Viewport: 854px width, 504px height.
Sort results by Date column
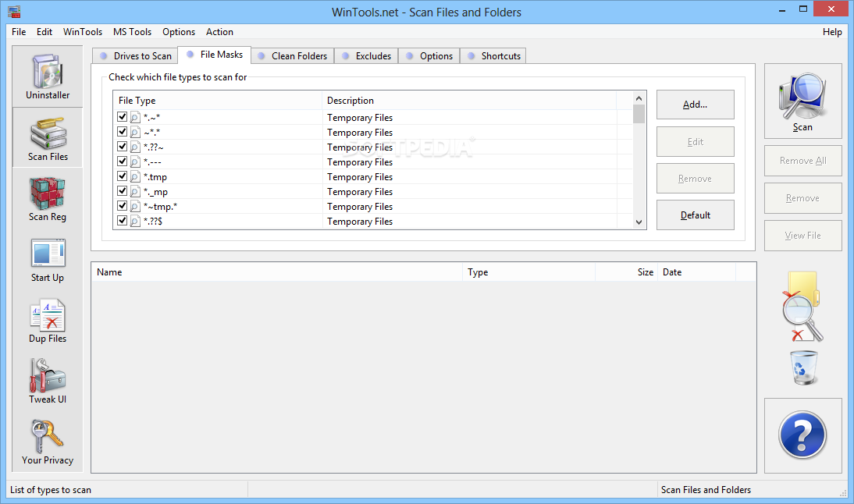[696, 272]
